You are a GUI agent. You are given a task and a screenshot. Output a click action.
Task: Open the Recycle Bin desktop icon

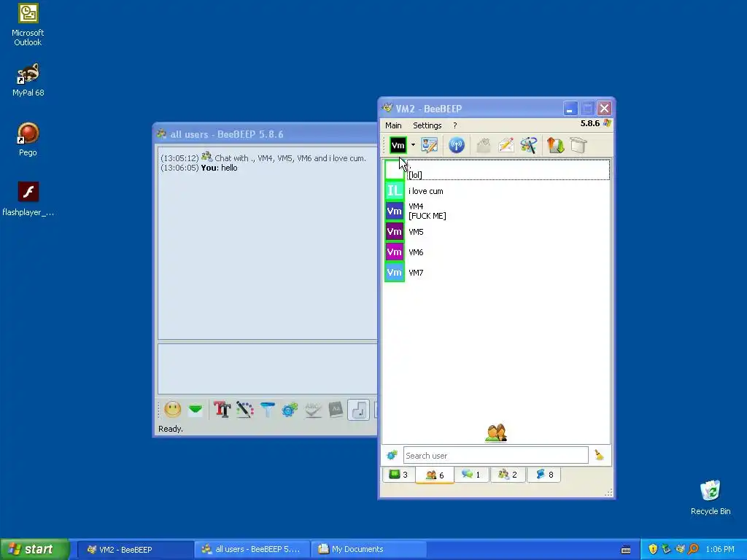(x=711, y=497)
